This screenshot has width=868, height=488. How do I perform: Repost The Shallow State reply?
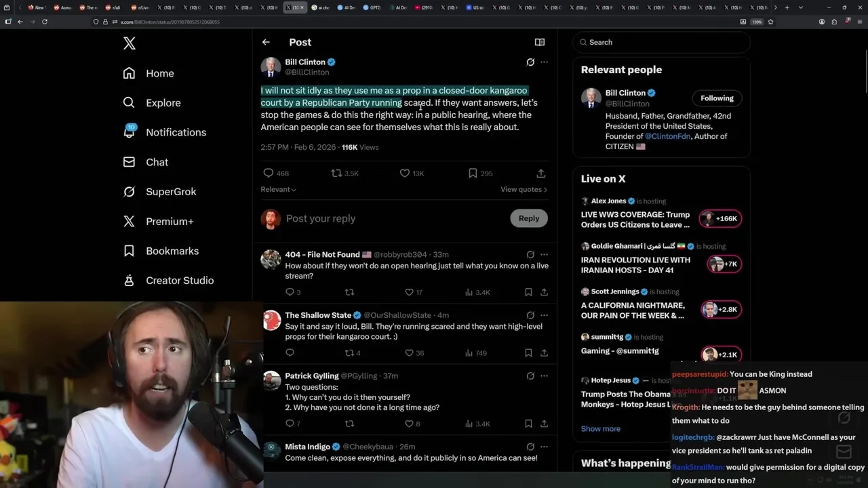pos(353,353)
